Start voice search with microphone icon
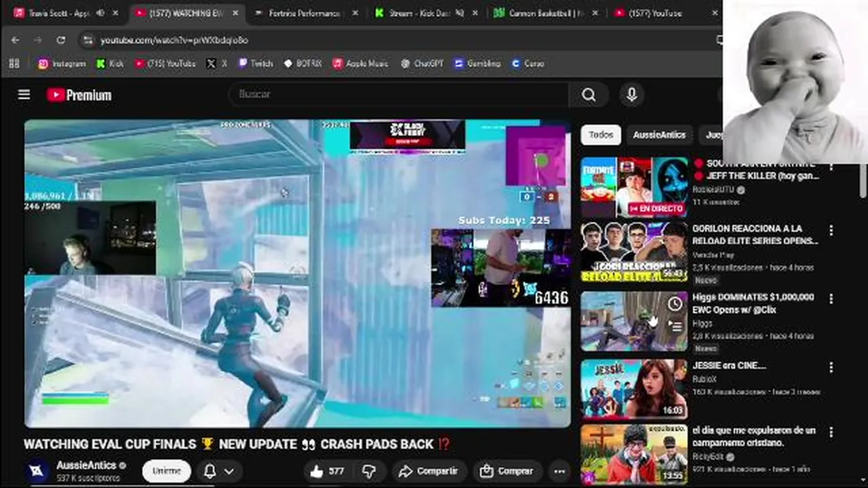Viewport: 868px width, 488px height. click(631, 95)
